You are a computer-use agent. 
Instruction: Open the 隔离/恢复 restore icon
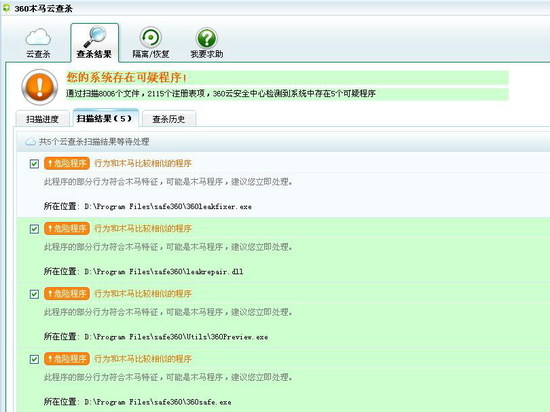150,37
